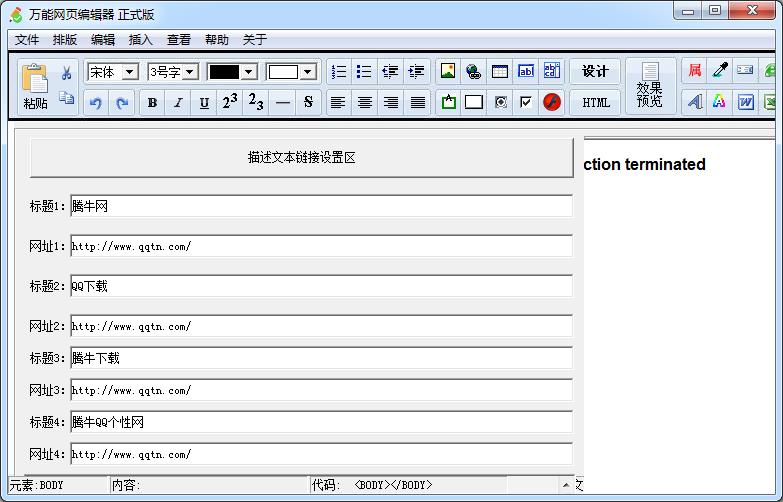Screen dimensions: 783x502
Task: Insert a checkbox element from toolbar
Action: point(526,102)
